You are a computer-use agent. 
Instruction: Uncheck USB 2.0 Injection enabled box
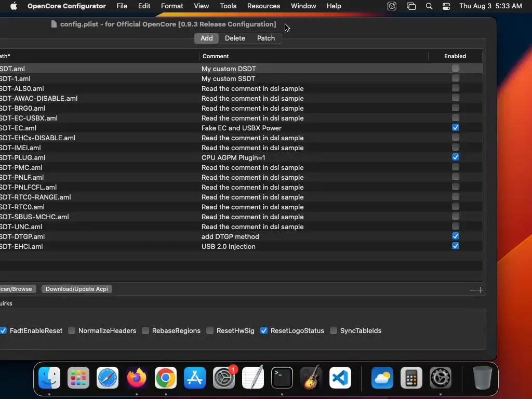tap(455, 246)
